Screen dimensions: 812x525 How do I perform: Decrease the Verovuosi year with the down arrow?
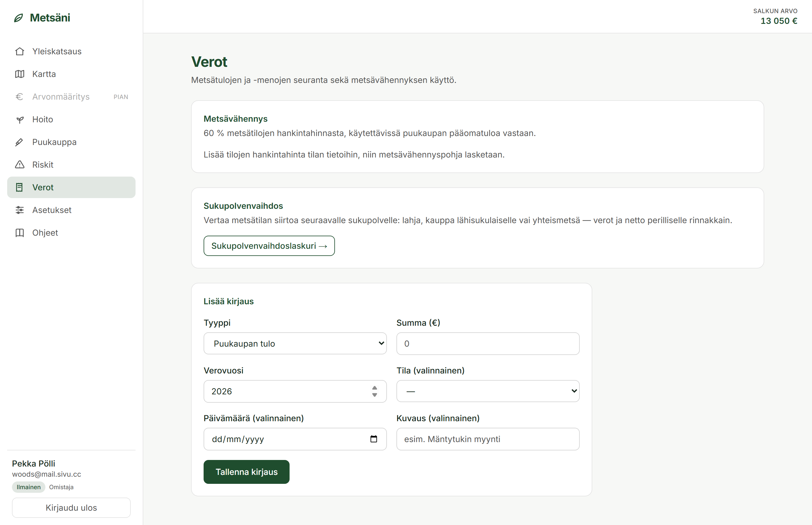(x=375, y=395)
